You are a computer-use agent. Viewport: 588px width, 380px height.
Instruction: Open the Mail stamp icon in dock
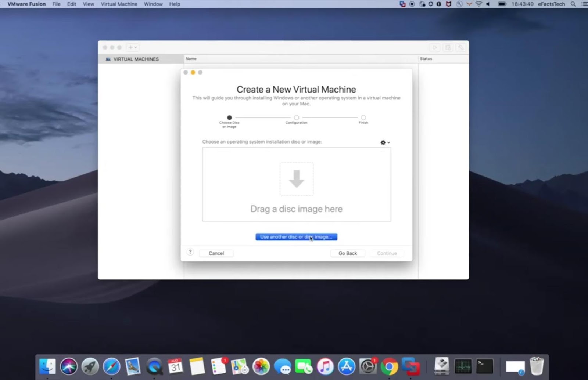click(x=133, y=366)
